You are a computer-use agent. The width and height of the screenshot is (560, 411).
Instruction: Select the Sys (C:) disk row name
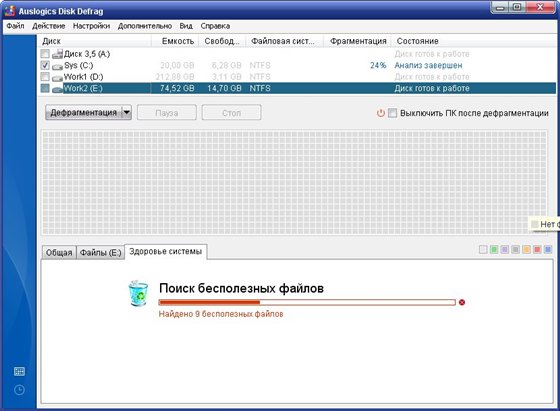79,65
